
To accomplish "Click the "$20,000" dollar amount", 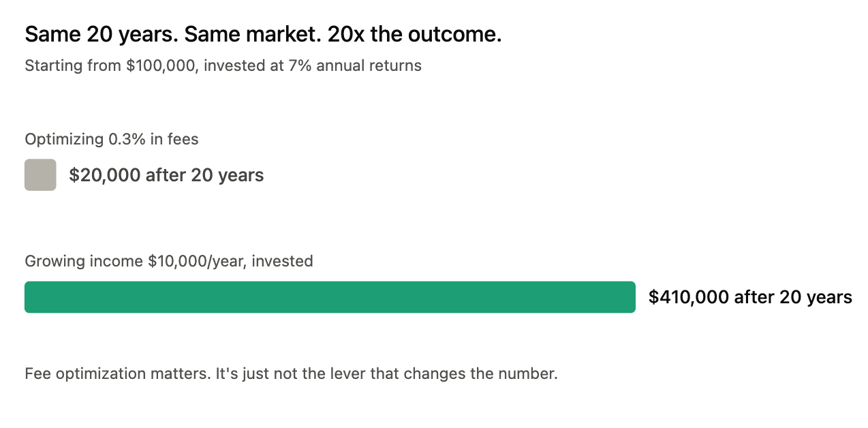I will click(x=104, y=175).
